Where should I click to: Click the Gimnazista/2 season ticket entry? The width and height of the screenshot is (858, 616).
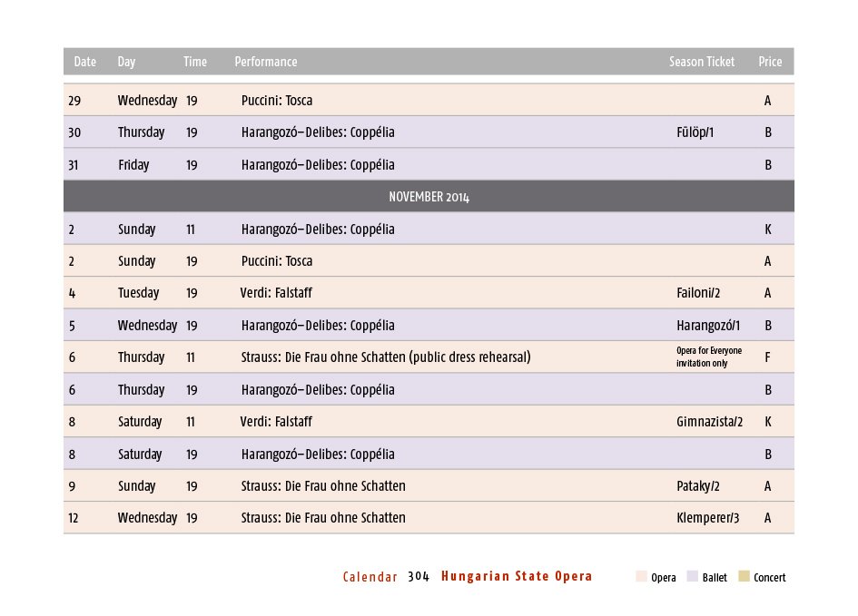pos(710,422)
